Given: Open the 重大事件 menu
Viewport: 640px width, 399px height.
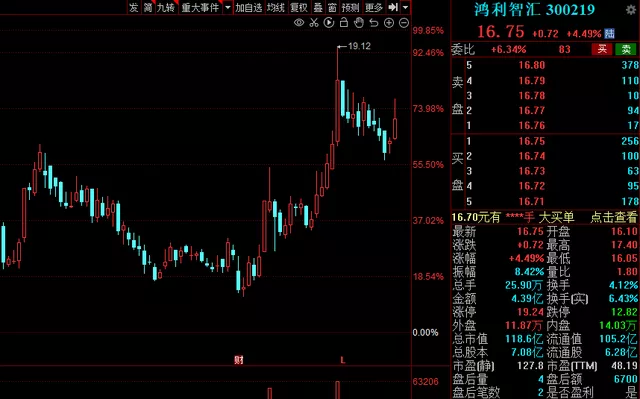Looking at the screenshot, I should 200,7.
